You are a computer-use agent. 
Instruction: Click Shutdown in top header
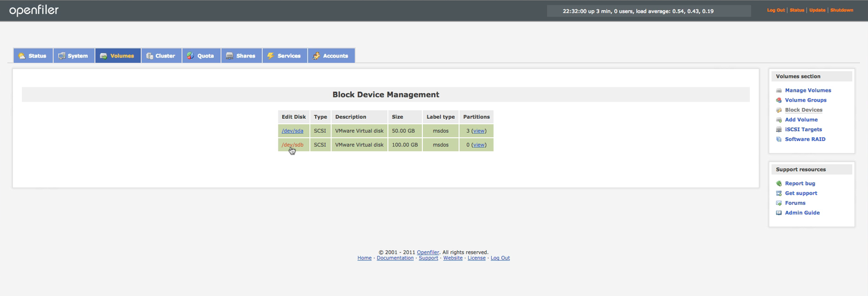pyautogui.click(x=842, y=10)
